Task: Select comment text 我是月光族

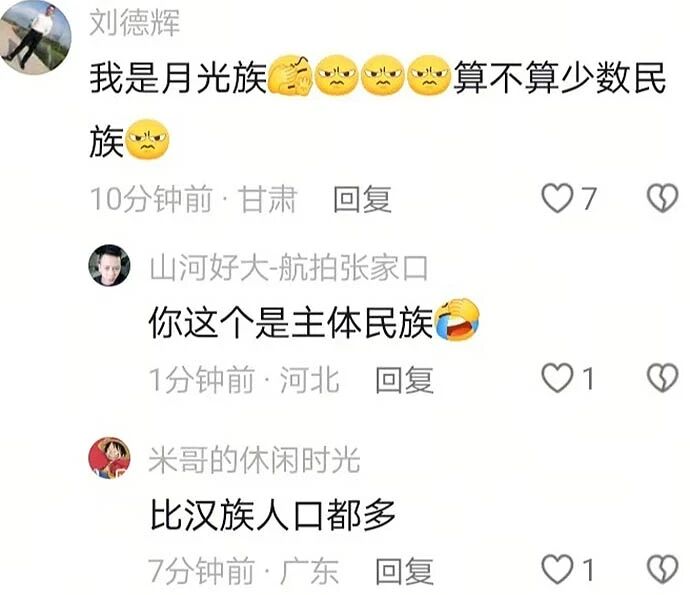Action: pyautogui.click(x=178, y=78)
